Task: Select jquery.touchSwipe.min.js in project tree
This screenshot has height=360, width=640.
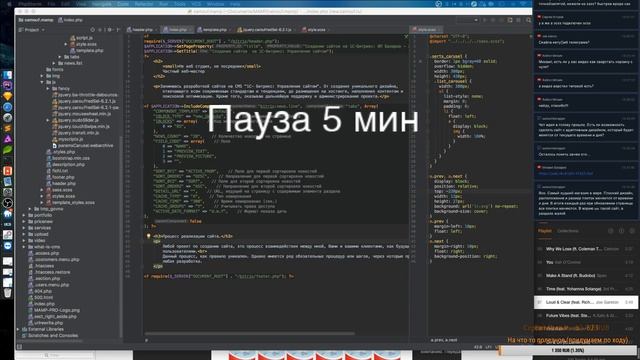Action: pos(83,127)
